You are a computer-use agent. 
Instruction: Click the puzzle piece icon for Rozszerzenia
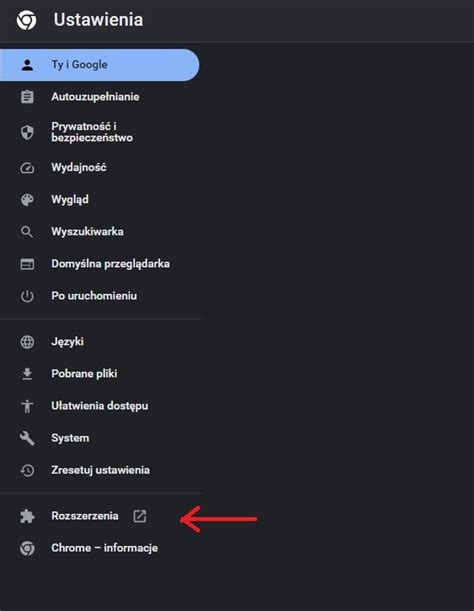[27, 516]
